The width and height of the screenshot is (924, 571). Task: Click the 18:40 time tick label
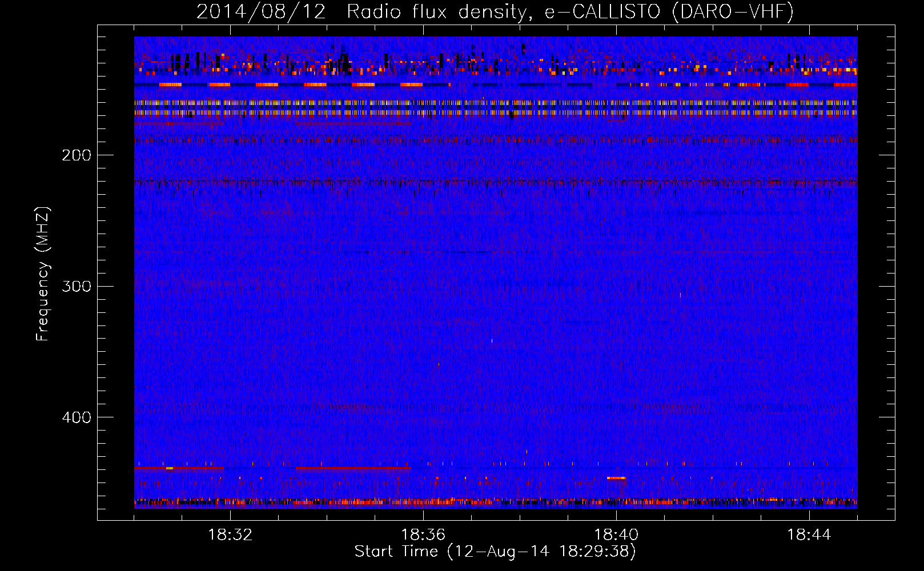616,535
